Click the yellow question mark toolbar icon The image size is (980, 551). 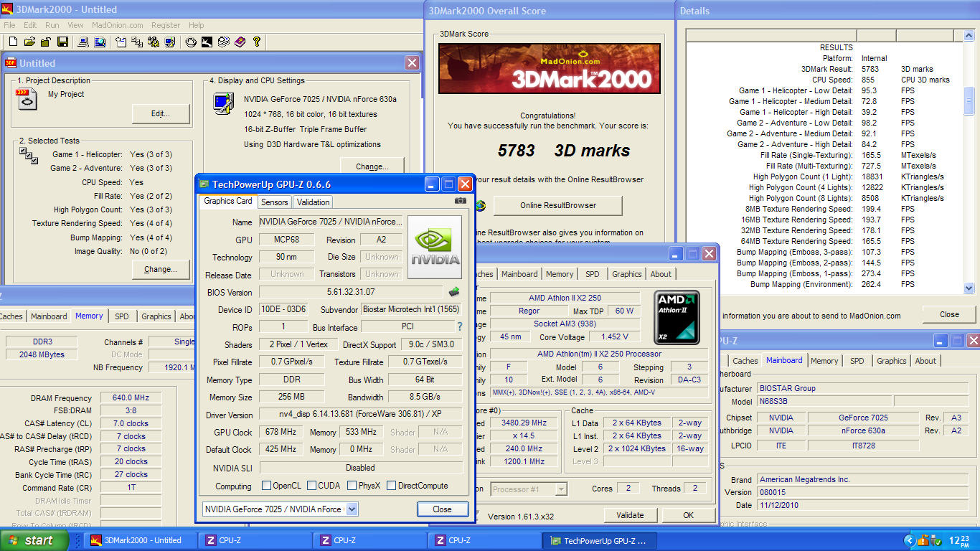coord(257,42)
